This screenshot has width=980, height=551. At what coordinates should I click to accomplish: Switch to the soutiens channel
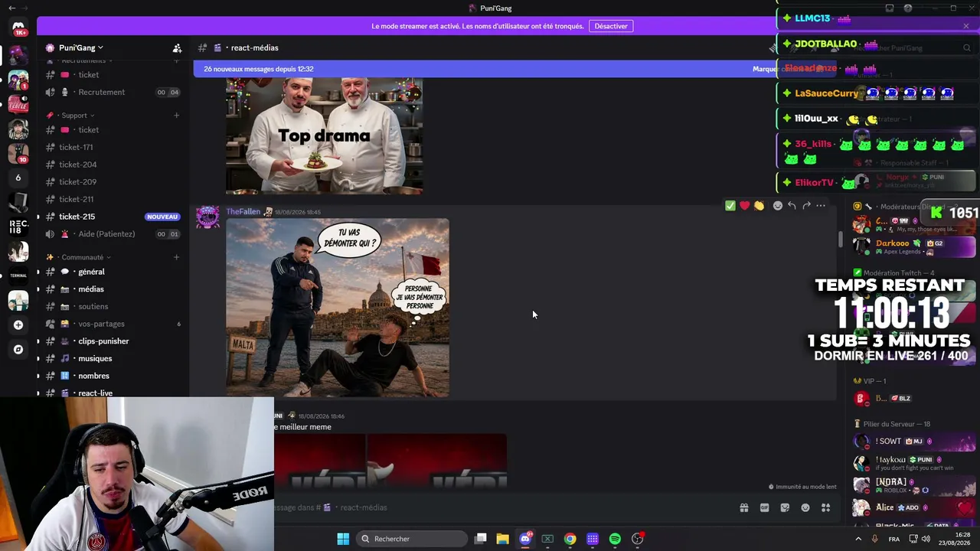(113, 307)
